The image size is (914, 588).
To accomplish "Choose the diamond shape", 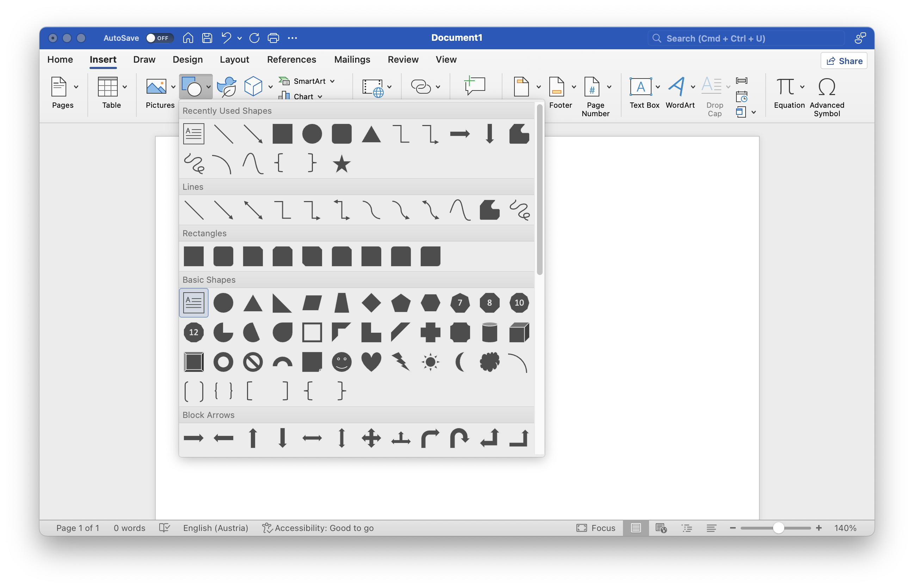I will 371,302.
